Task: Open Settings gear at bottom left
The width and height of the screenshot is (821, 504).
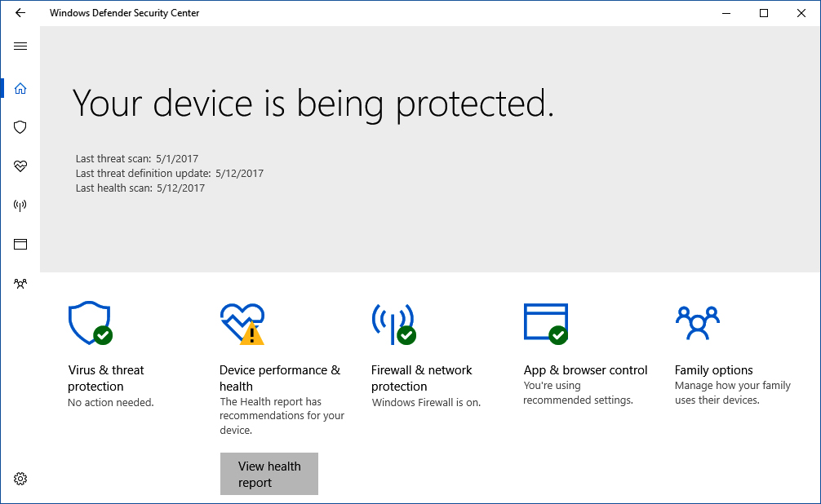Action: coord(20,479)
